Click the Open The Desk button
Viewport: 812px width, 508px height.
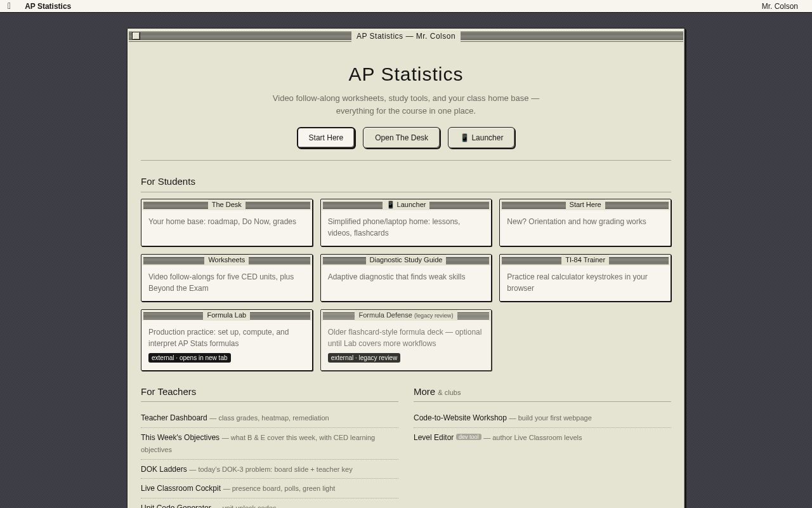pyautogui.click(x=402, y=138)
